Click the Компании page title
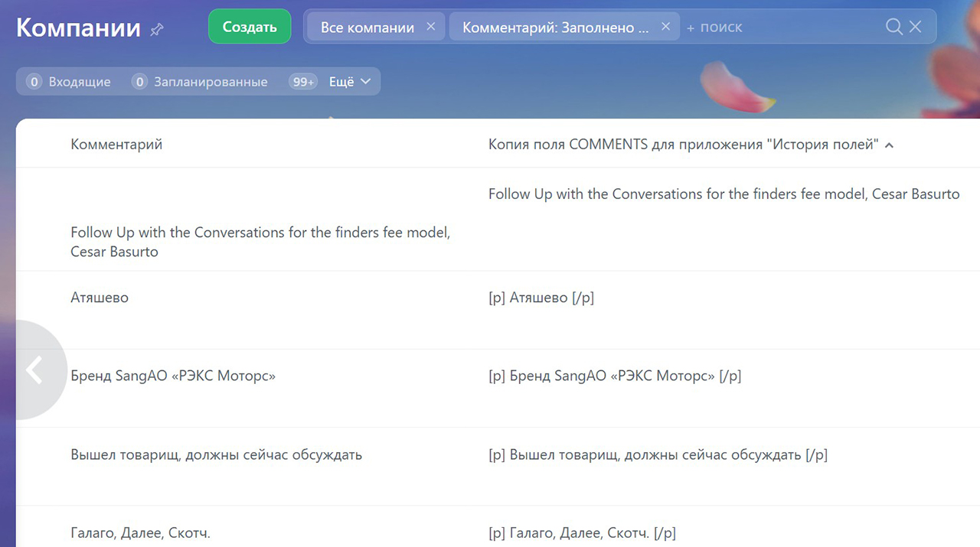 pos(78,28)
